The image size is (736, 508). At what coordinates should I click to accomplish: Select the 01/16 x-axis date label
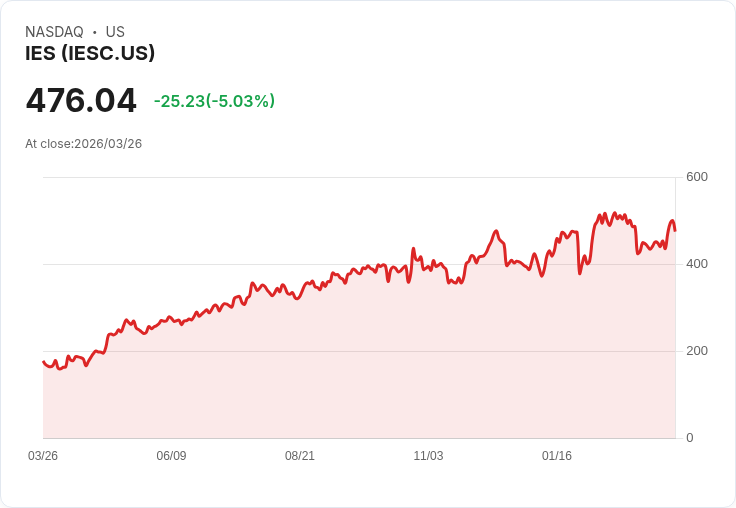(x=557, y=456)
